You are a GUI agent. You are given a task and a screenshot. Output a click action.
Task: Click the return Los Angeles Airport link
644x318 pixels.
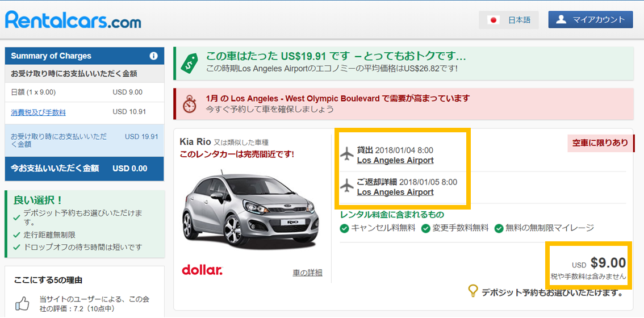tap(395, 192)
